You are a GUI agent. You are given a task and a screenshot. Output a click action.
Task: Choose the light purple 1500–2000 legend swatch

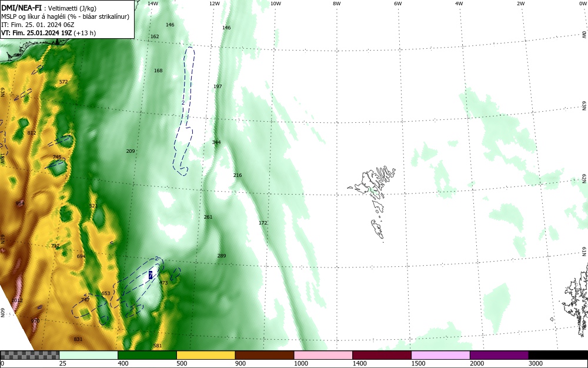(x=440, y=355)
